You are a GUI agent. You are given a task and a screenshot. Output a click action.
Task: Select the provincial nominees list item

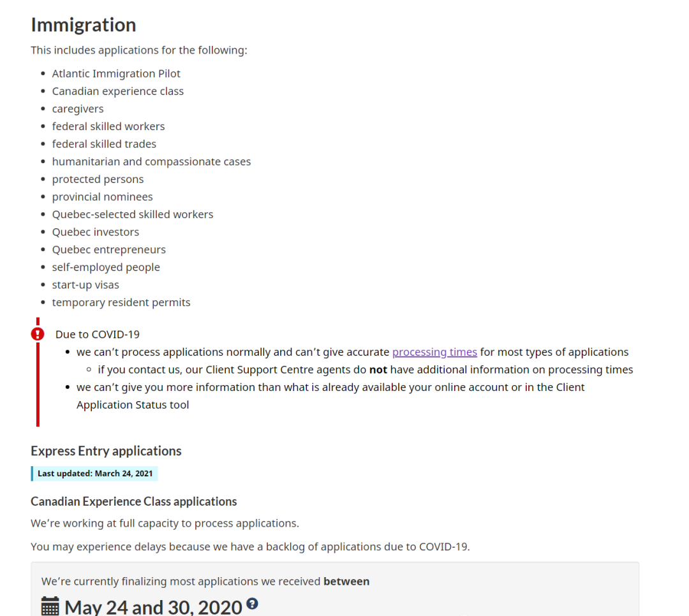[x=103, y=197]
